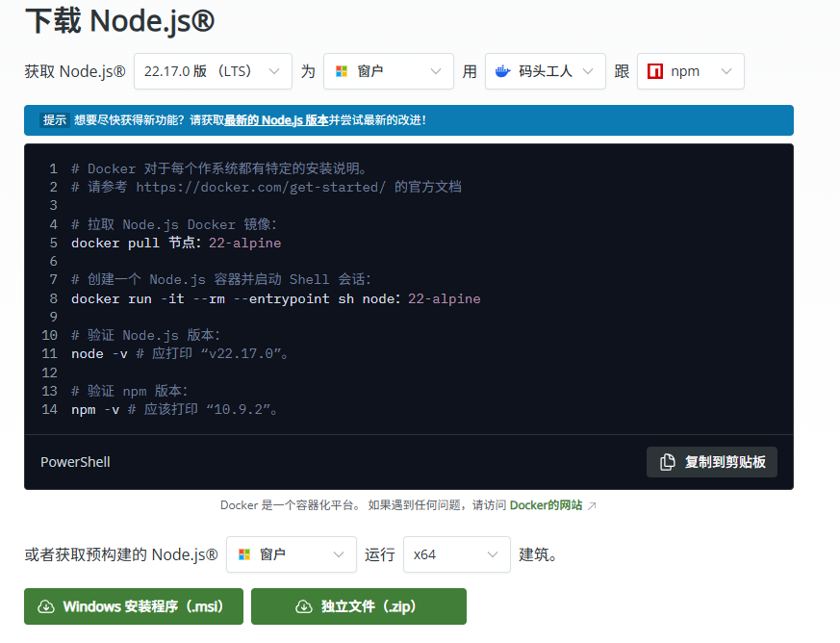Click the node -v code line
840x643 pixels.
181,353
